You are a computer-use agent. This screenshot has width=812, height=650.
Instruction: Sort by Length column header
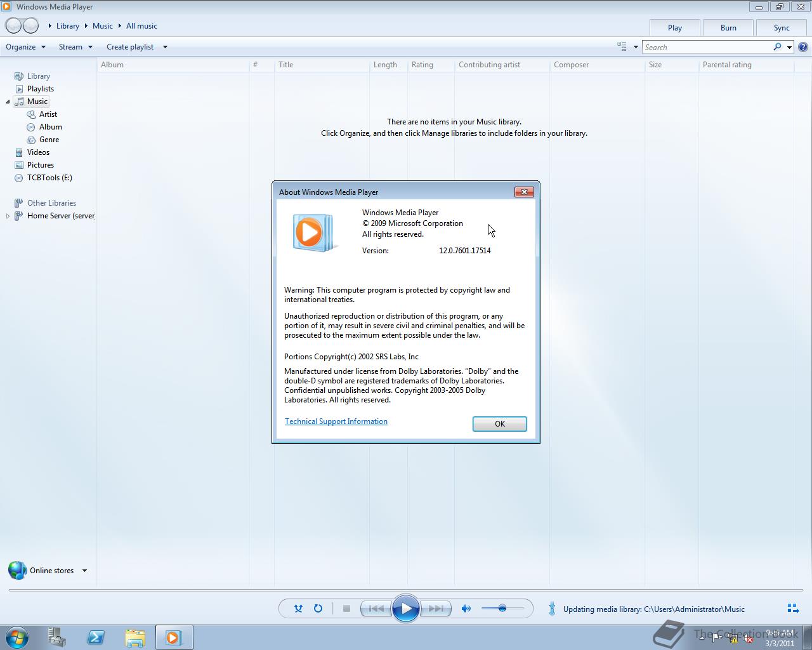(x=388, y=65)
